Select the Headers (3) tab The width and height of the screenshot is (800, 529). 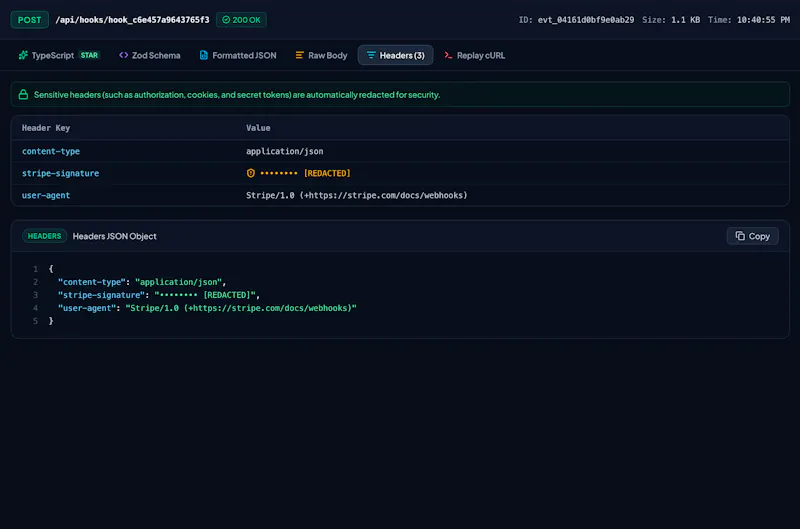point(395,55)
